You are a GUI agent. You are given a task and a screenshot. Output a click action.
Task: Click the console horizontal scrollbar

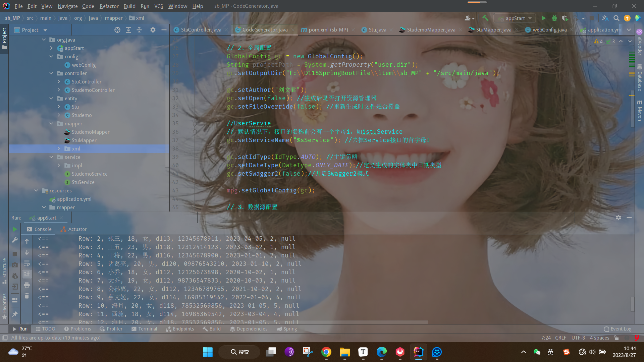[231, 322]
